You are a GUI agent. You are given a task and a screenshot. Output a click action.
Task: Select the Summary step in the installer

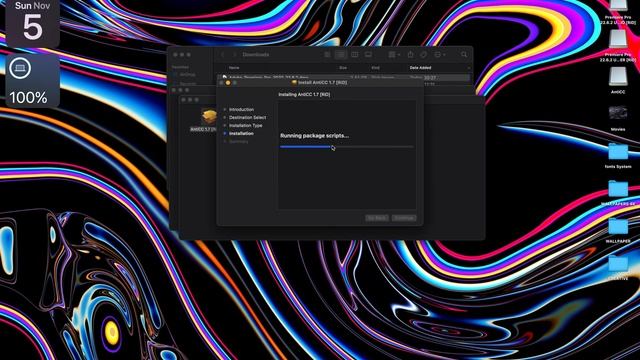click(238, 142)
